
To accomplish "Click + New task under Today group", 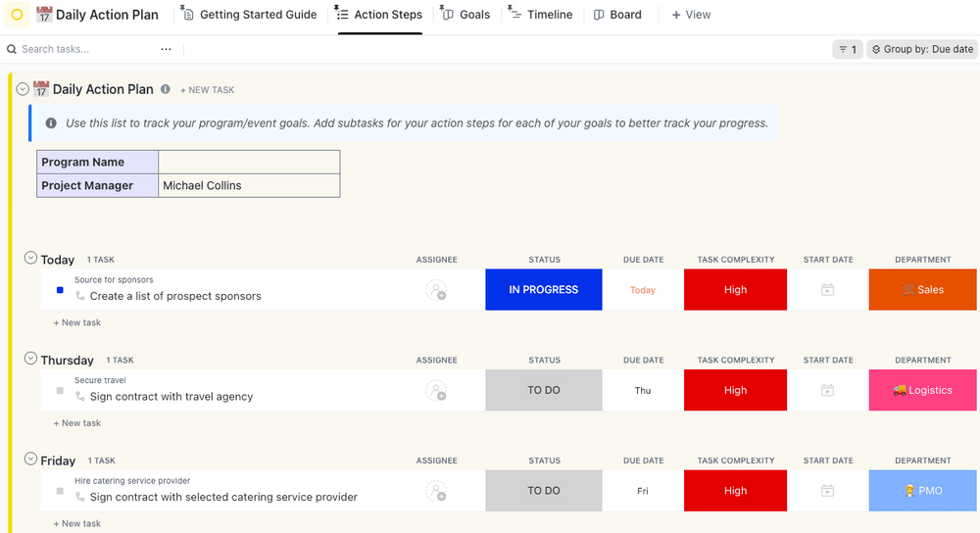I will point(77,322).
